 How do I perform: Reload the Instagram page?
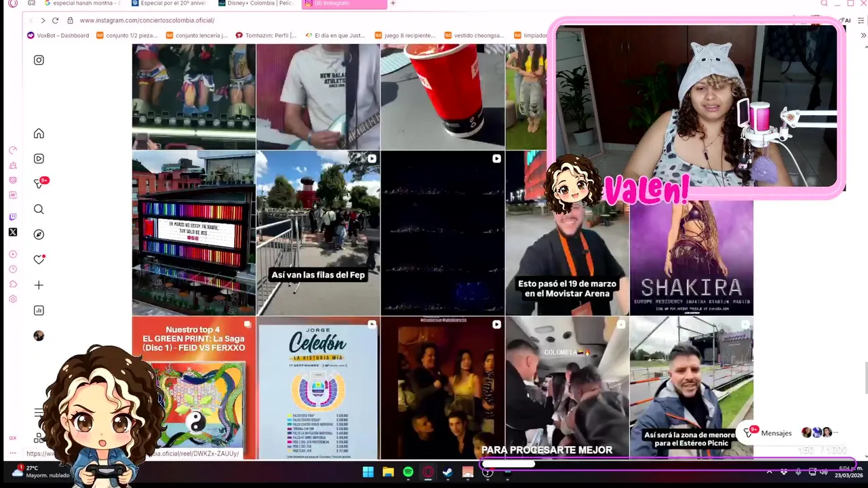(55, 20)
